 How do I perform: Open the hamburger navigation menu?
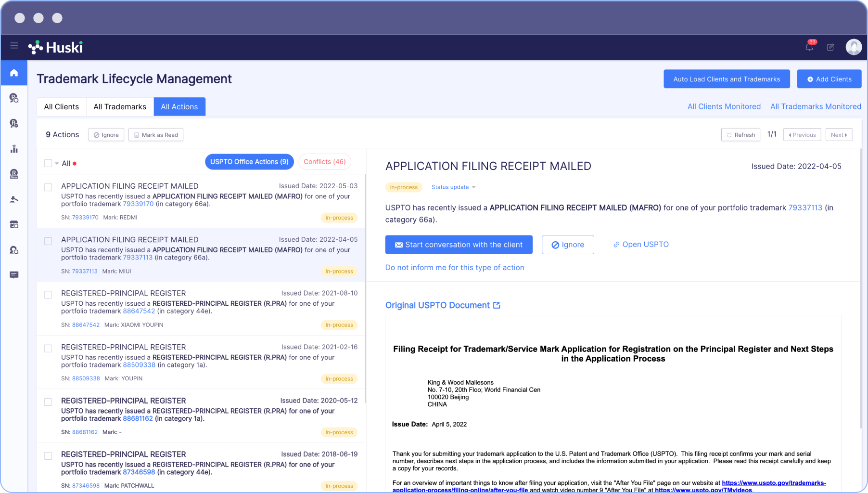tap(14, 46)
